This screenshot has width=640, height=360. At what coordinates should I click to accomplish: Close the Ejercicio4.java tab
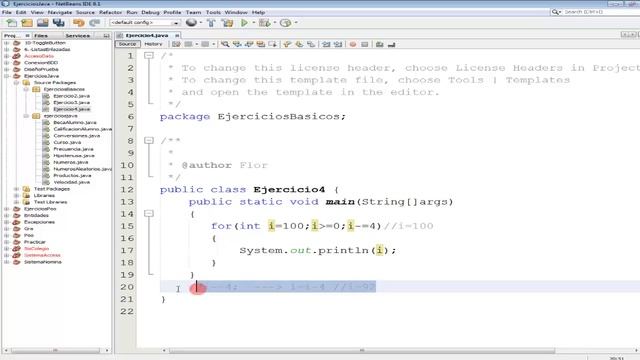click(177, 36)
